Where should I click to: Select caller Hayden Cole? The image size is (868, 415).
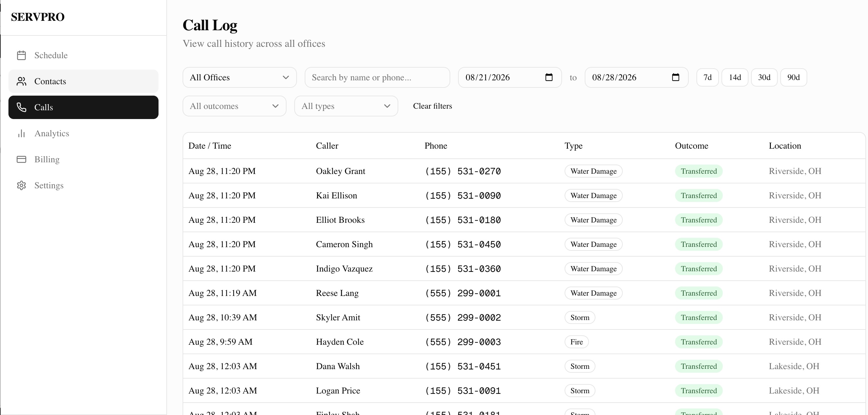coord(340,342)
